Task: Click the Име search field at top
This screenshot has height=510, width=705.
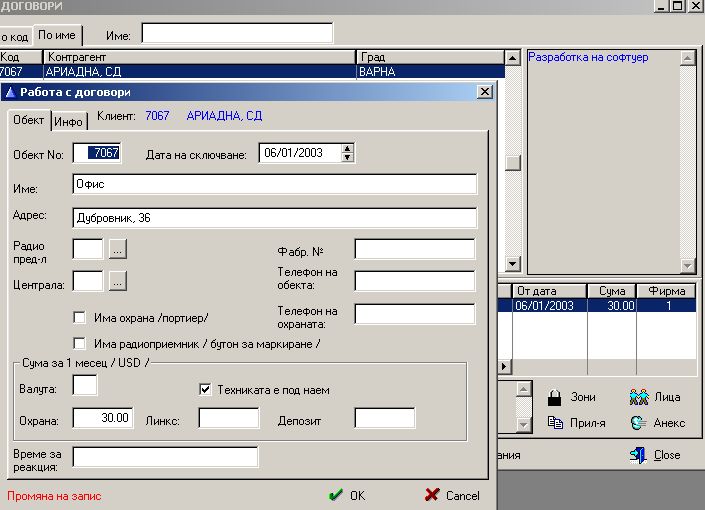Action: (237, 33)
